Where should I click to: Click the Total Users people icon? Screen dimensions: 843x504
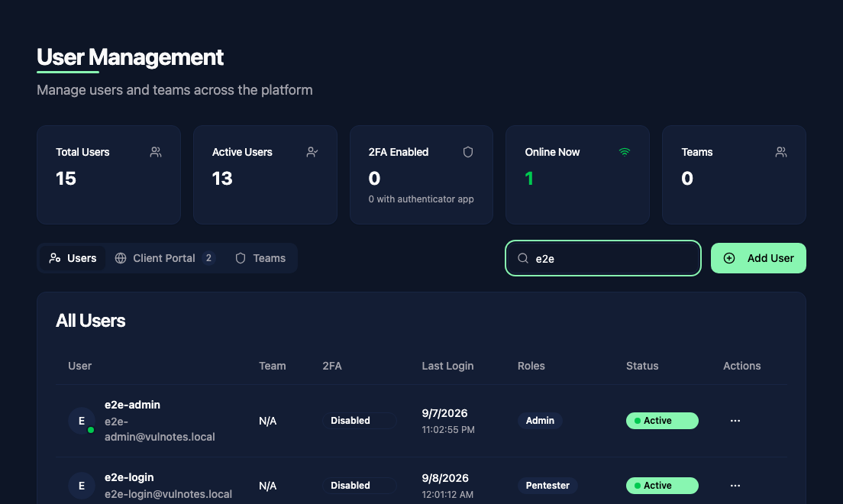[155, 152]
